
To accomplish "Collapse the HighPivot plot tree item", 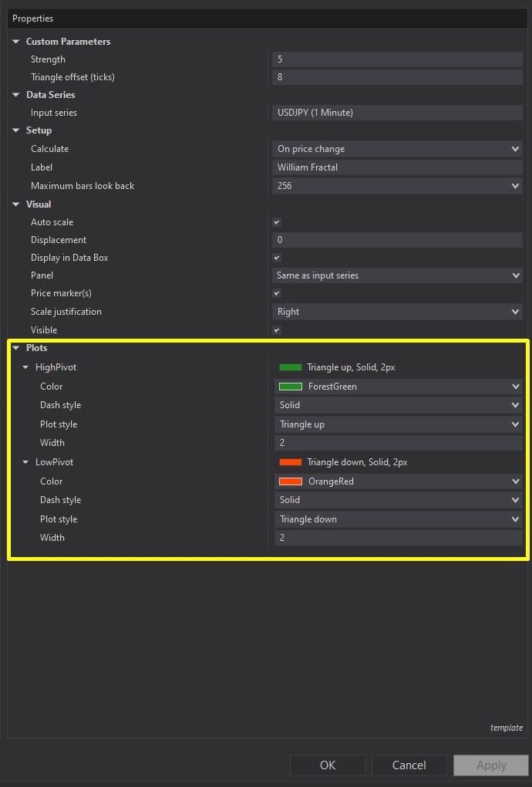I will [25, 367].
